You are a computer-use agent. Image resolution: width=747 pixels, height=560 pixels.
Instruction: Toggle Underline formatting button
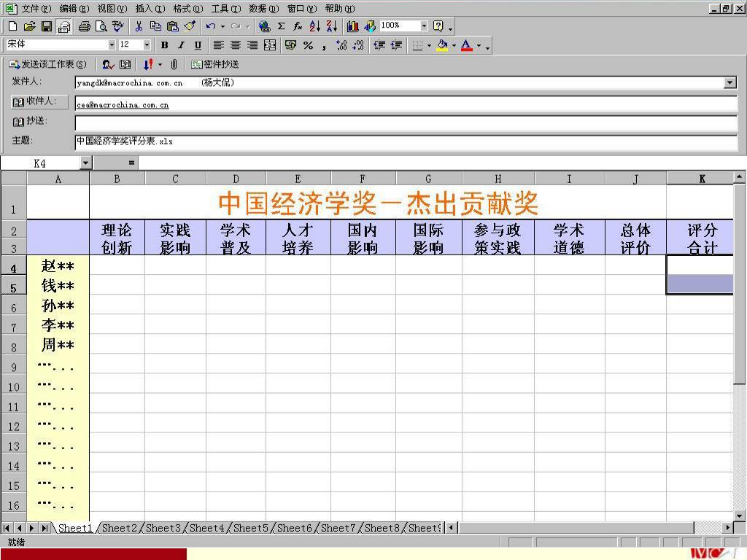point(198,45)
